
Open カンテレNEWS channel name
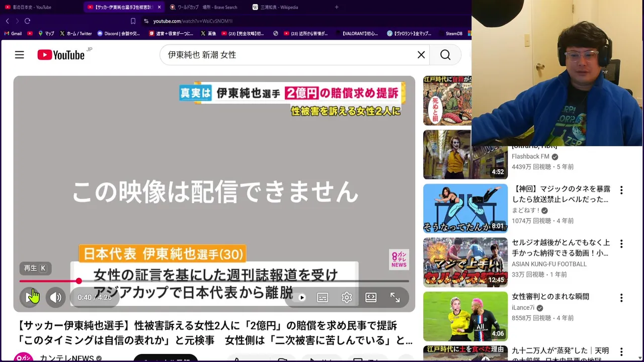tap(66, 358)
